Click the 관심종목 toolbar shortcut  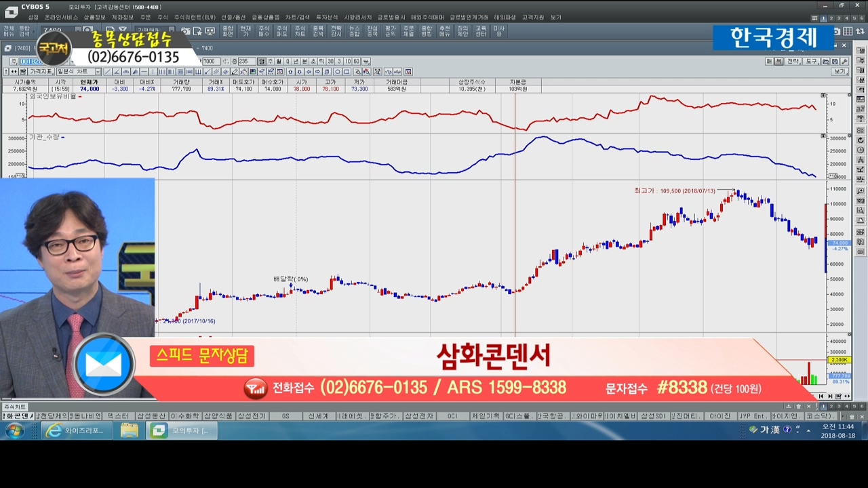pos(372,31)
